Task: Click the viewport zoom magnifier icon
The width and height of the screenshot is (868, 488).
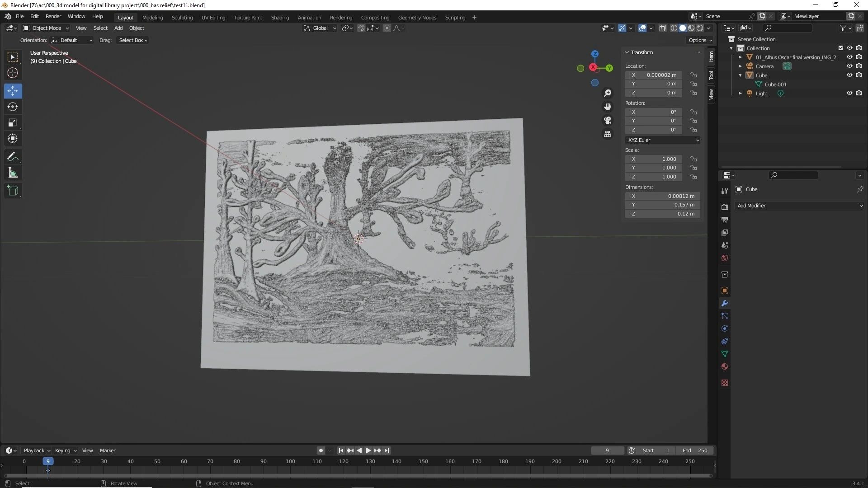Action: click(x=608, y=93)
